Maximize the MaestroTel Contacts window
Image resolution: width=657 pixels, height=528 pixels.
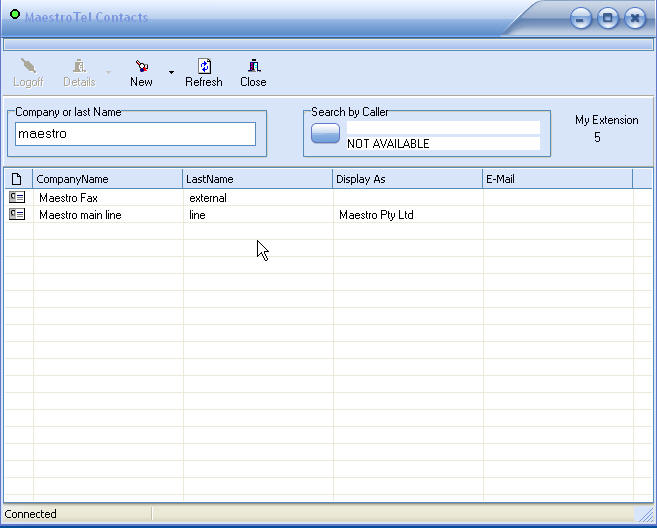pyautogui.click(x=607, y=19)
